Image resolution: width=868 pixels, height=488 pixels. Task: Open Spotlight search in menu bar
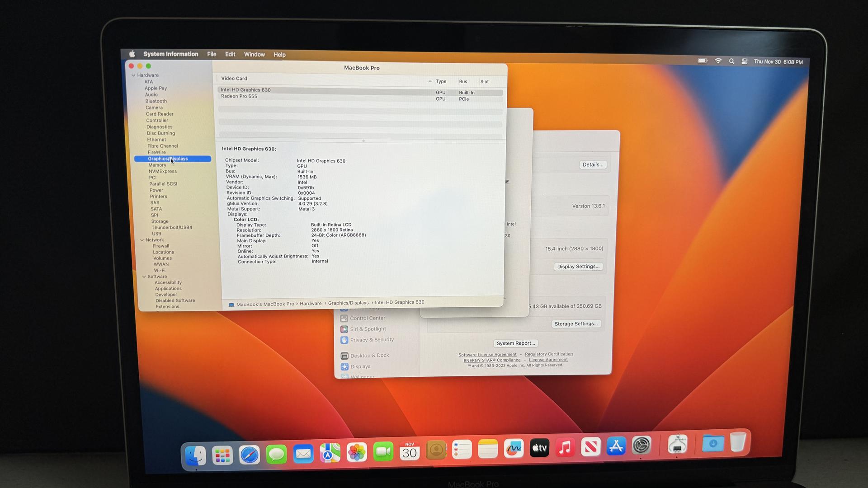pos(731,61)
